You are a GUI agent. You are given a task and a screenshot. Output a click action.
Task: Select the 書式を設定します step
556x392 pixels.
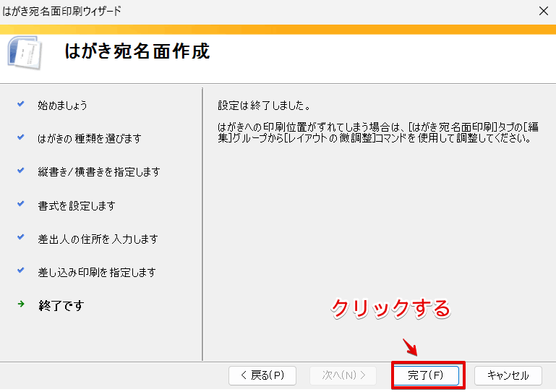77,205
